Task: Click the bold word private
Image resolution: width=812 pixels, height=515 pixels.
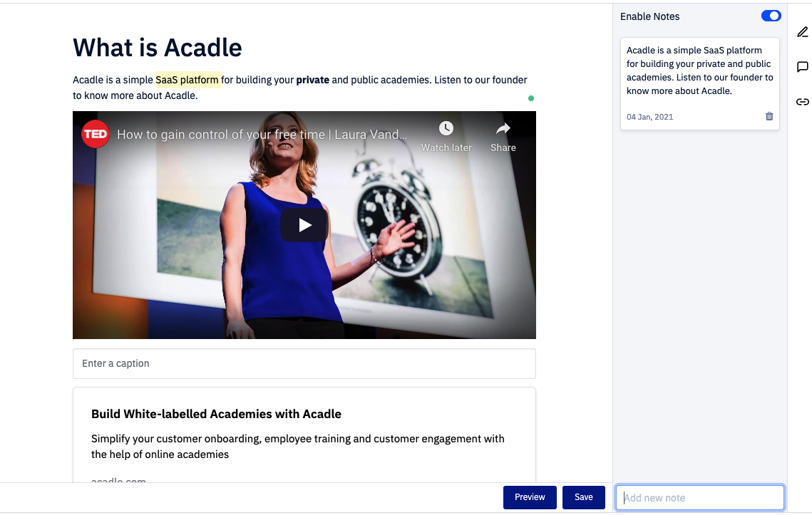Action: coord(313,80)
